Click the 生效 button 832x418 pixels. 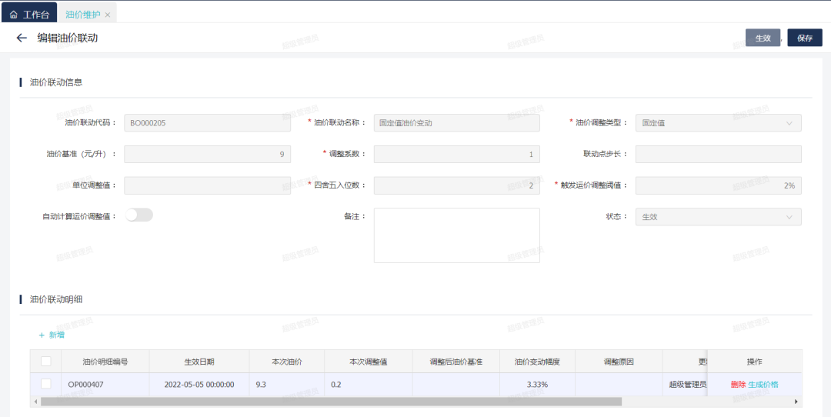(x=763, y=38)
